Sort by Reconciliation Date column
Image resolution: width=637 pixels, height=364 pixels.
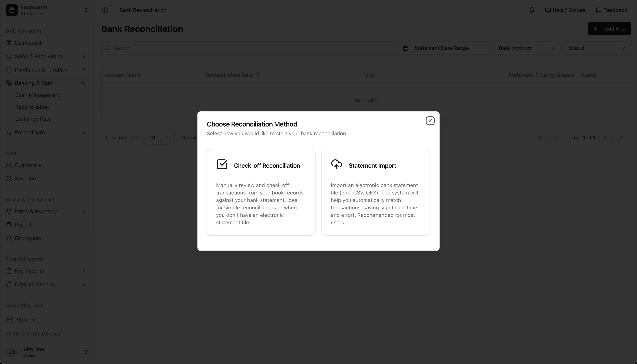coord(233,75)
